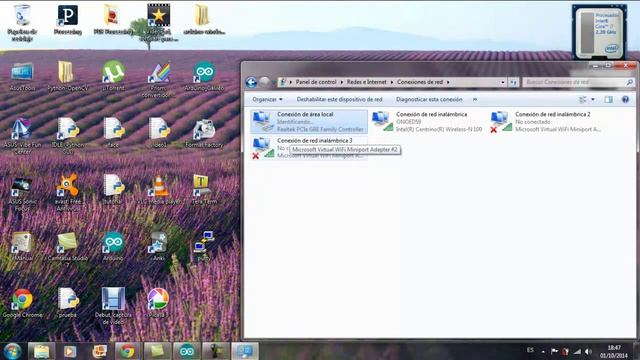Open the Arduino app in the taskbar
Viewport: 640px width, 360px height.
point(187,351)
